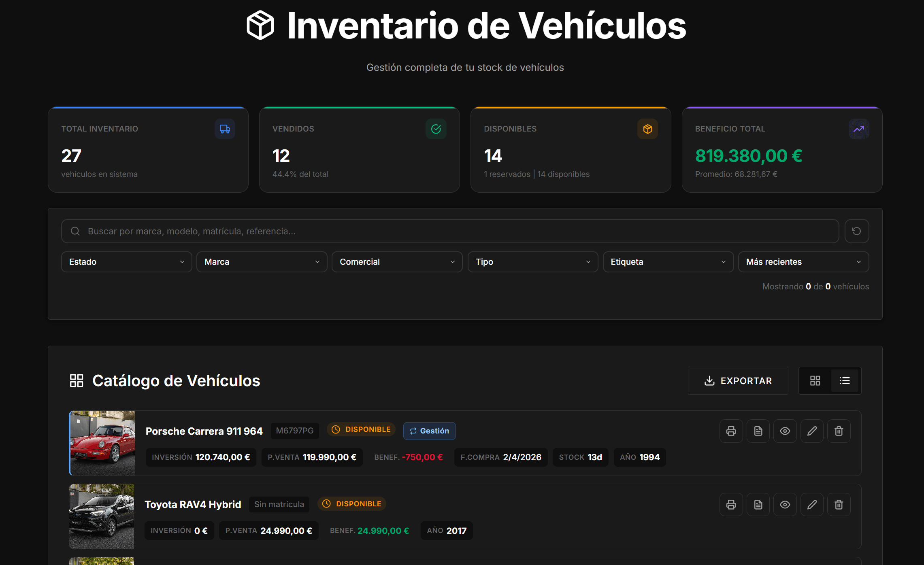Open the document for Porsche Carrera 911 964
This screenshot has height=565, width=924.
[x=758, y=431]
